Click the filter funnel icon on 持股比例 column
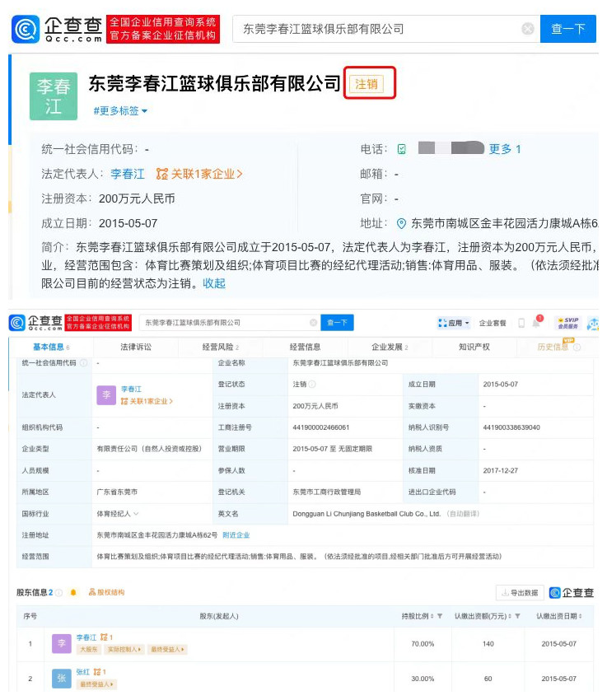607x700 pixels. (440, 616)
